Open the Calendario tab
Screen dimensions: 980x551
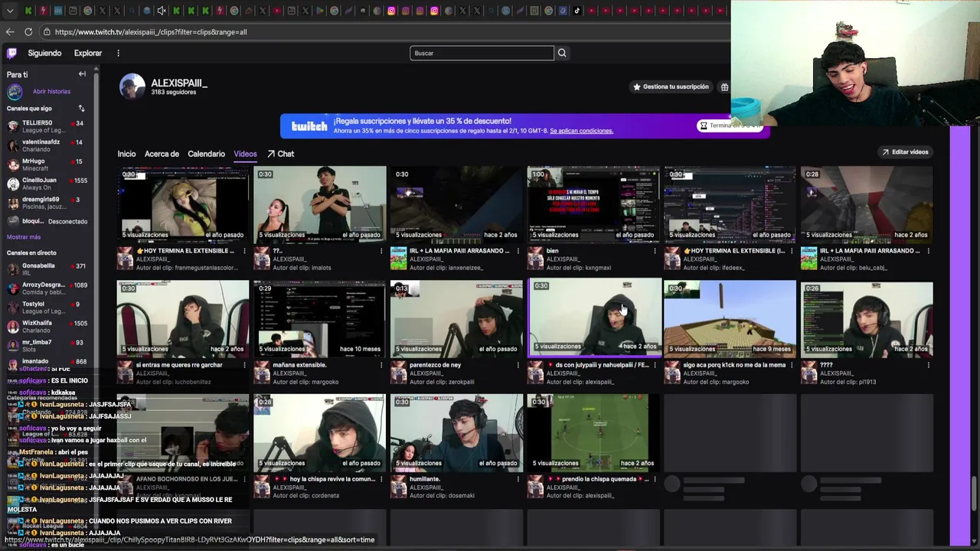[x=206, y=154]
